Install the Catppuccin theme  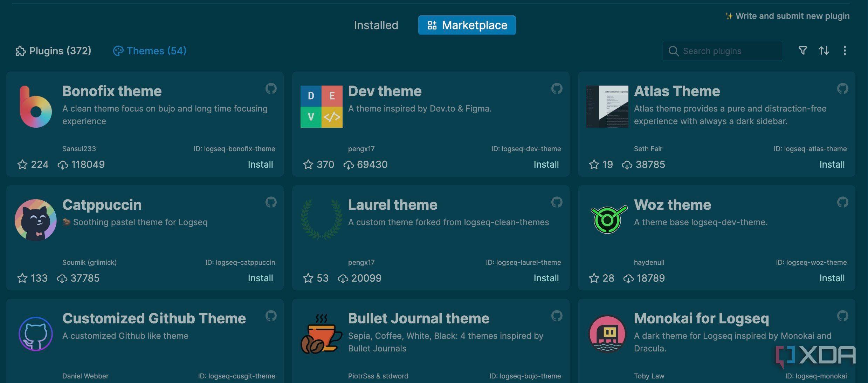[260, 278]
